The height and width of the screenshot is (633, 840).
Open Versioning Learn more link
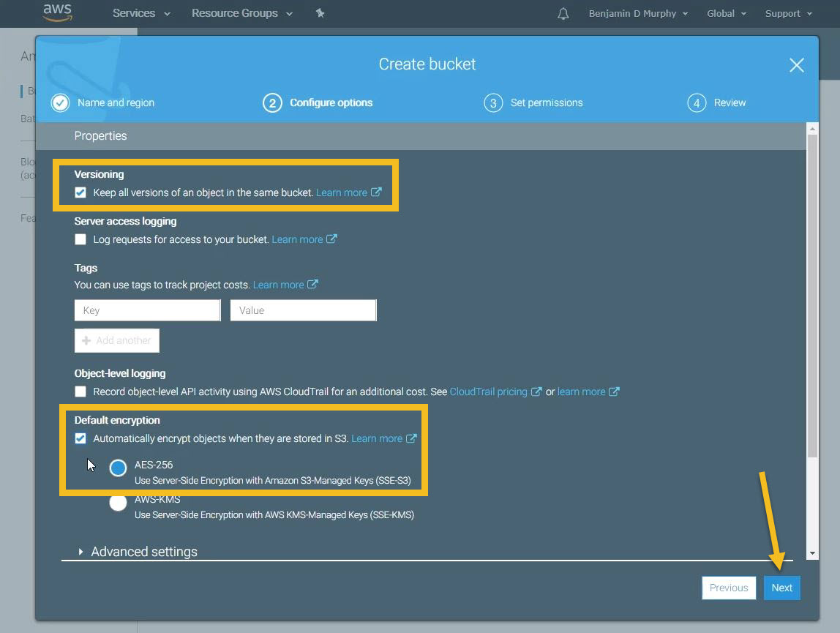pyautogui.click(x=341, y=192)
